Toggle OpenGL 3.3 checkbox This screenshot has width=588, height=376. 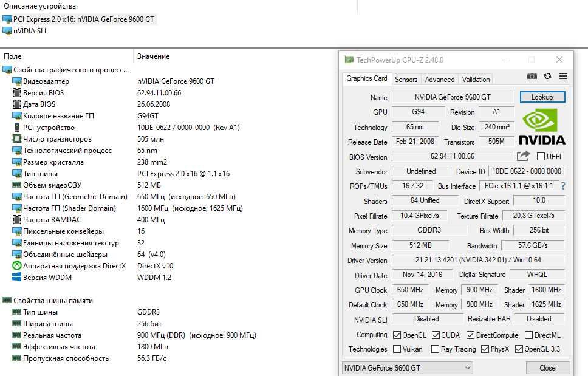519,349
